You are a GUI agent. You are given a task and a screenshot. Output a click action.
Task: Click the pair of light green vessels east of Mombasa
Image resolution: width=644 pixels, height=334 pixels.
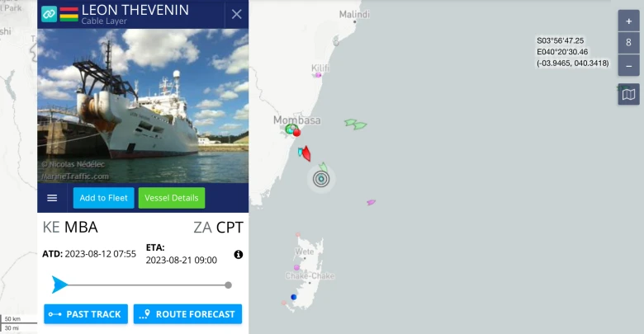click(356, 125)
